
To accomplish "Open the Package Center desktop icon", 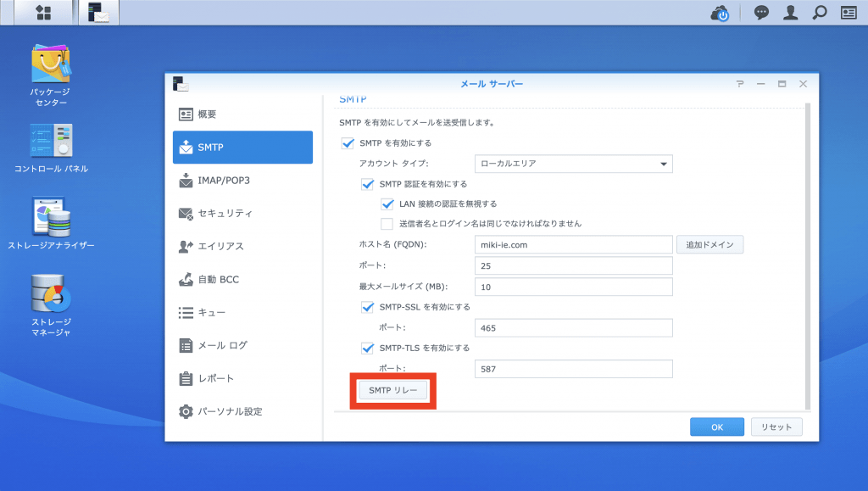I will [50, 66].
